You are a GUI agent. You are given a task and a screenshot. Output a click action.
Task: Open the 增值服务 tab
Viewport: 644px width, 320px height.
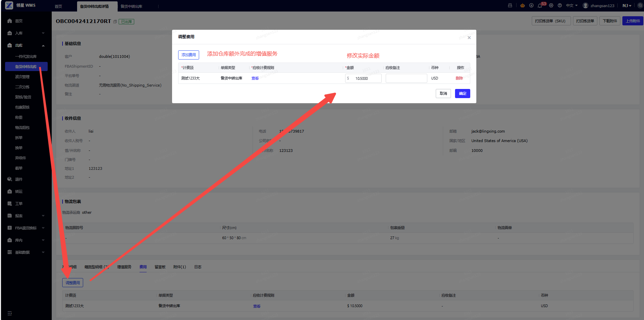click(x=124, y=267)
